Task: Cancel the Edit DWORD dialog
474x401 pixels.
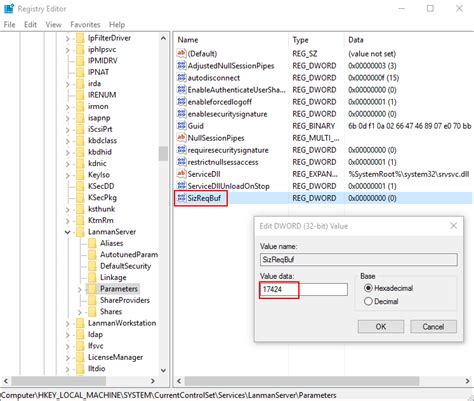Action: (x=433, y=327)
